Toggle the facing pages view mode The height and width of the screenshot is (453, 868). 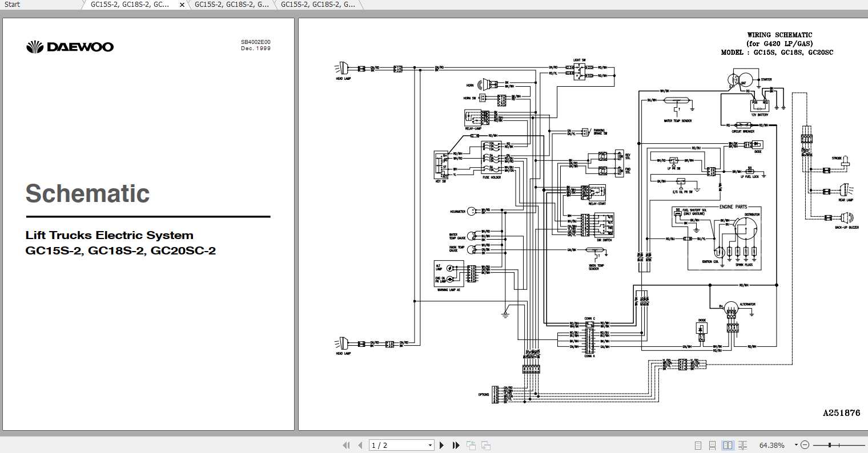point(727,445)
